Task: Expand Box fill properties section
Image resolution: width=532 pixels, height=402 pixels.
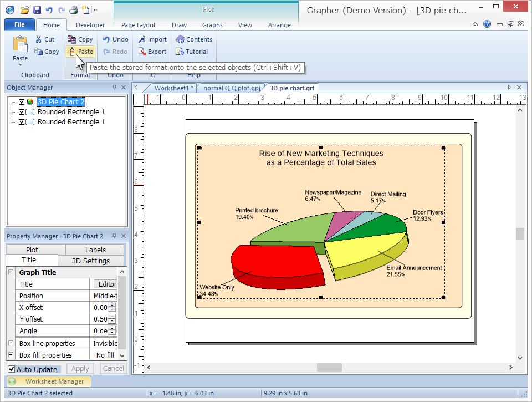Action: (11, 355)
